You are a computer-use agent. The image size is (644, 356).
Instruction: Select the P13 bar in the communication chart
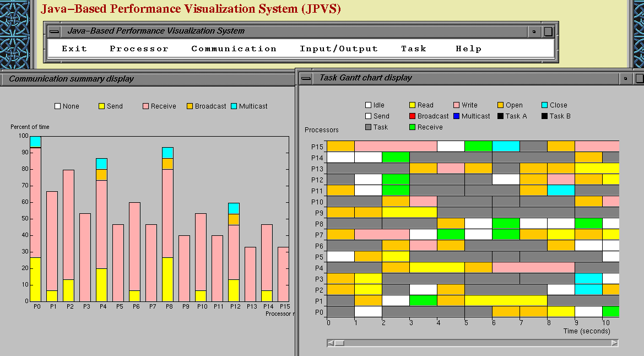[250, 274]
